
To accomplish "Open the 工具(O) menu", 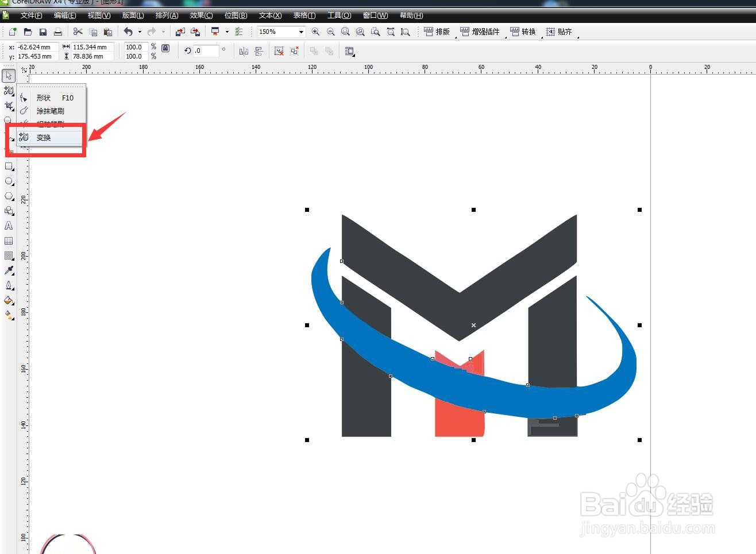I will point(339,16).
